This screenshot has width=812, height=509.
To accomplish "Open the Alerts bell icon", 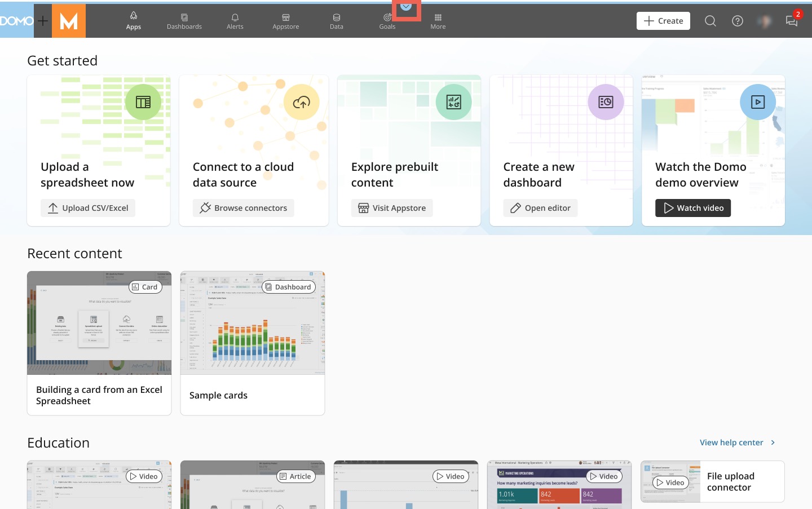I will 235,17.
